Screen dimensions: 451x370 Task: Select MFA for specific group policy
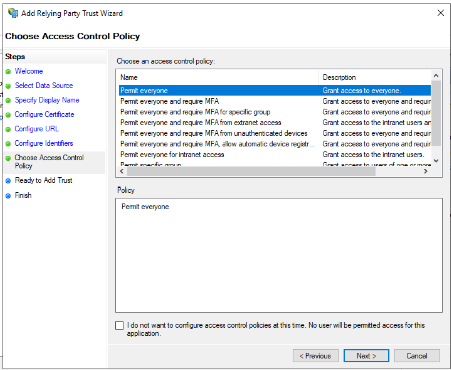(x=275, y=112)
